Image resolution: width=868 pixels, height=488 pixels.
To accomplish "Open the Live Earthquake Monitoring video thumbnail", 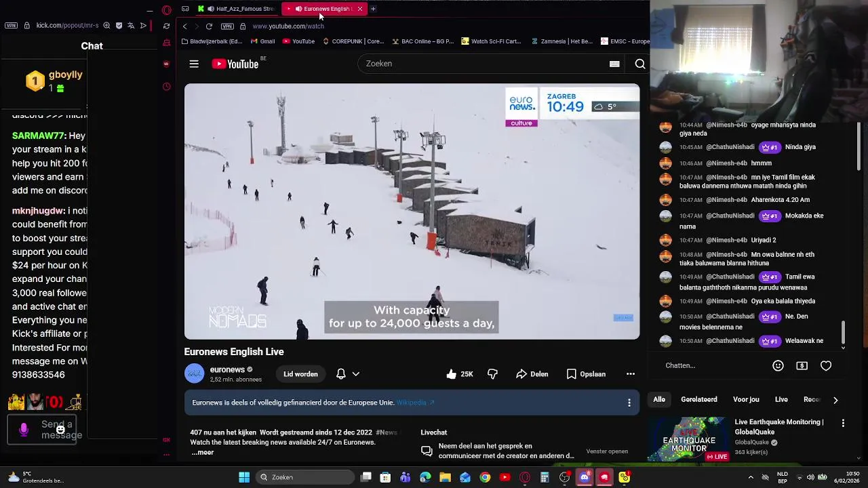I will (689, 439).
